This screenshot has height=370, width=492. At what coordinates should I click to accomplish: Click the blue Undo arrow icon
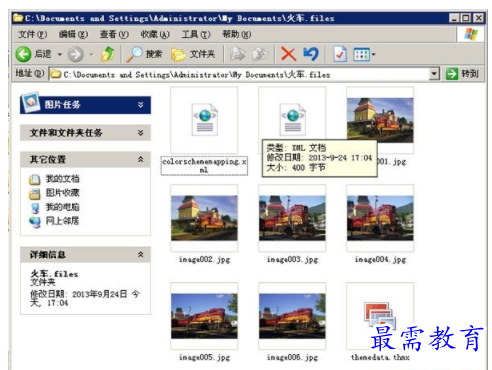click(311, 54)
